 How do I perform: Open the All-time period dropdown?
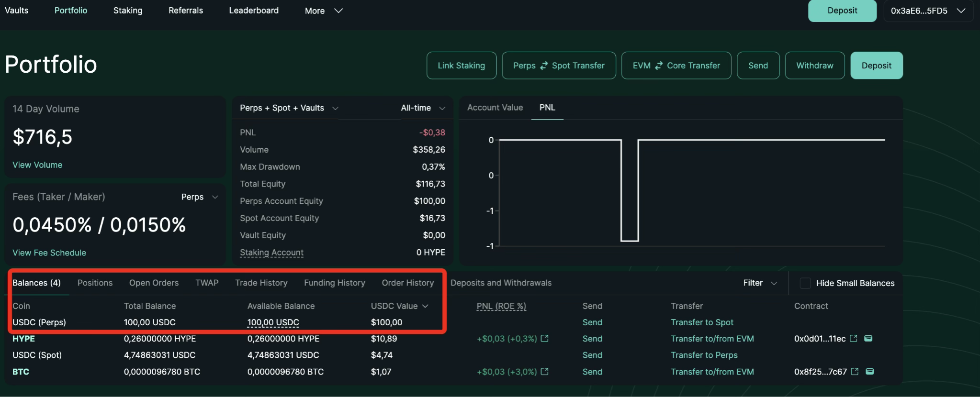[423, 108]
